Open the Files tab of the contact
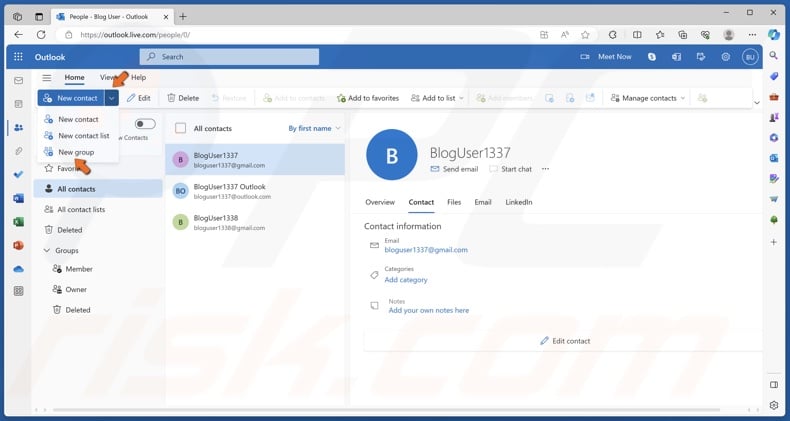Viewport: 790px width, 421px height. click(454, 202)
